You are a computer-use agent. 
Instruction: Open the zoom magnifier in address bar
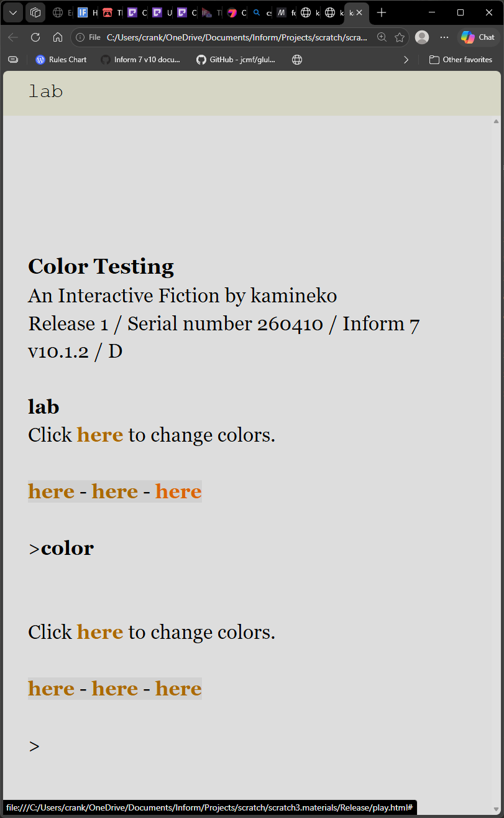pos(382,37)
